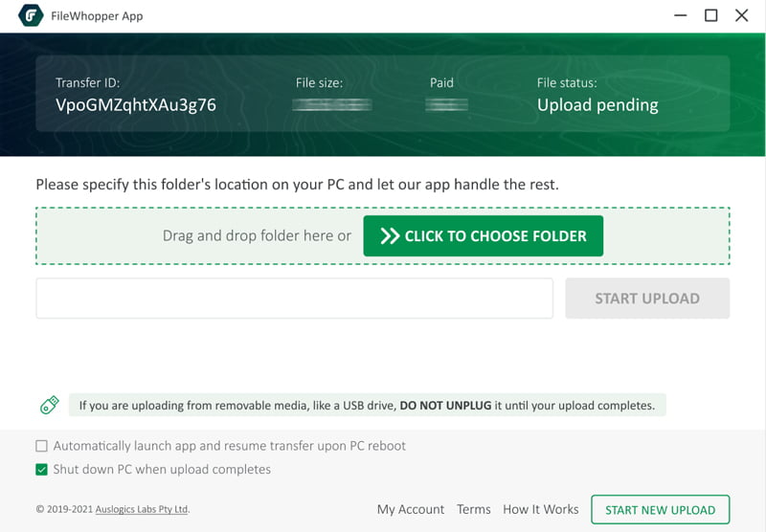766x532 pixels.
Task: Close the FileWhopper App window
Action: click(x=741, y=15)
